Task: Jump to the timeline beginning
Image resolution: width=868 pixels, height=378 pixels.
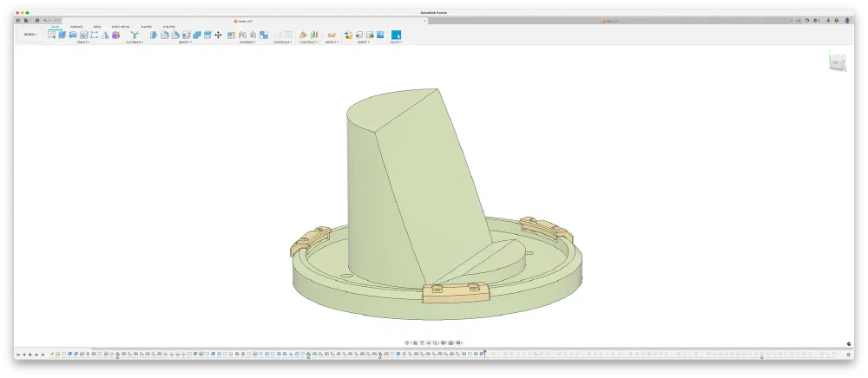Action: [x=17, y=355]
